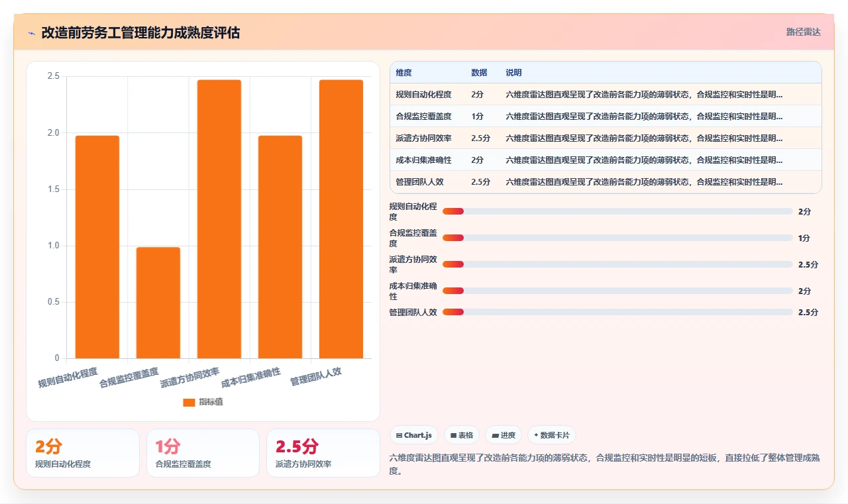The height and width of the screenshot is (504, 848).
Task: Click 2.5分 value in 管理团队人效 table row
Action: [481, 182]
